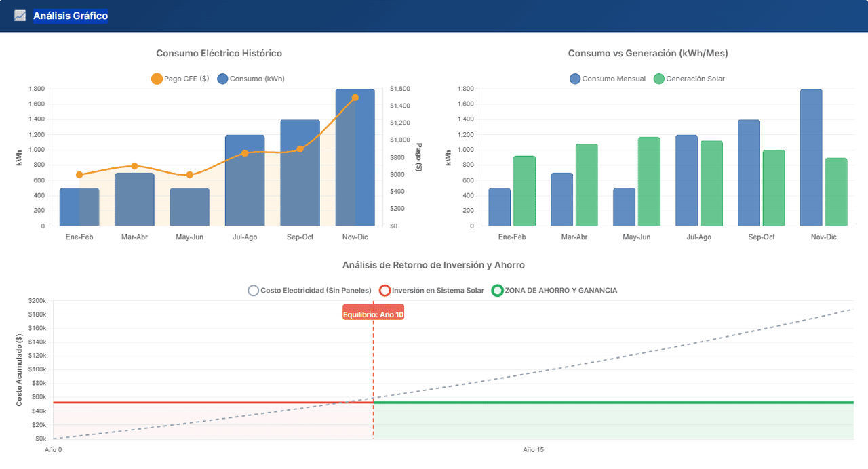Click the Sep-Oct orange payment data point

tap(300, 149)
